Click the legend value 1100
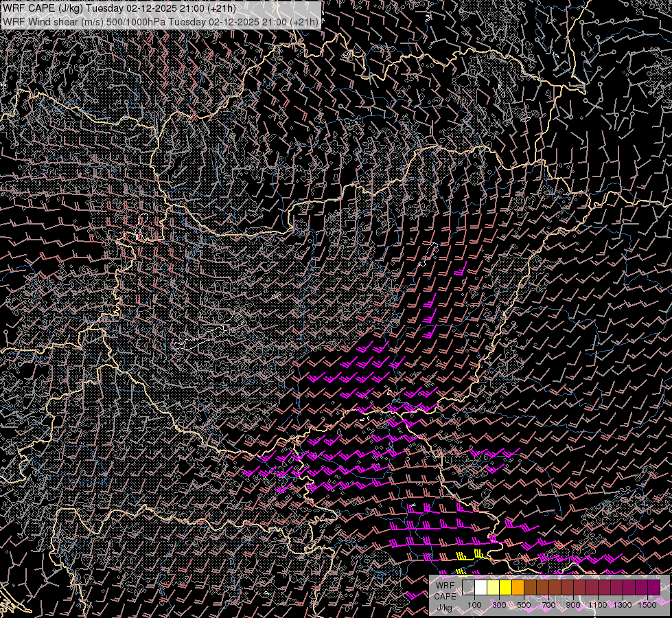 [597, 605]
